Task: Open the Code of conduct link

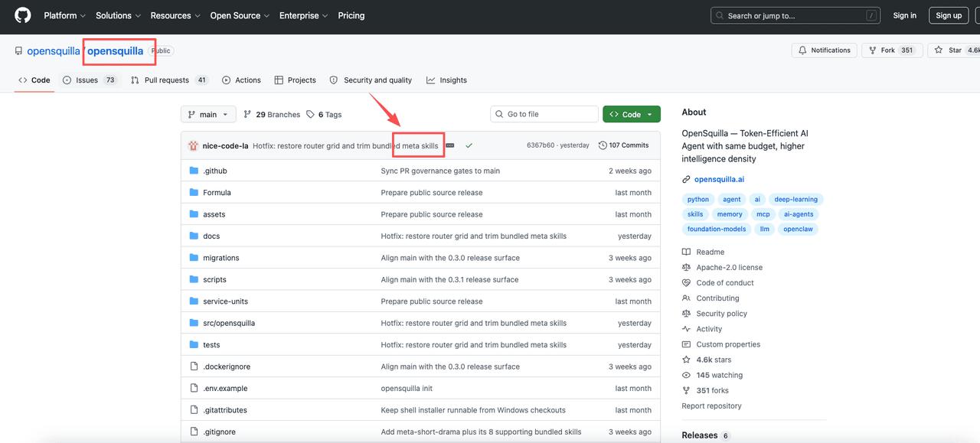Action: pyautogui.click(x=724, y=282)
